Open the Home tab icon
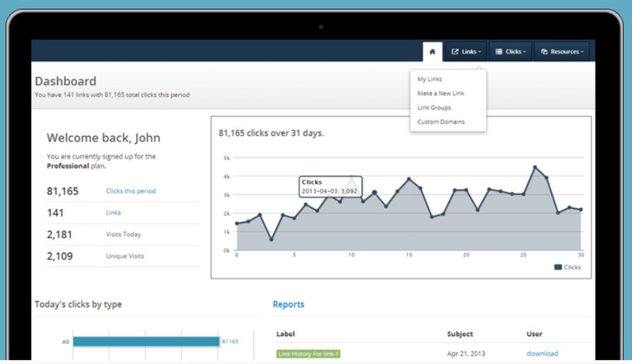The image size is (632, 364). [x=432, y=52]
